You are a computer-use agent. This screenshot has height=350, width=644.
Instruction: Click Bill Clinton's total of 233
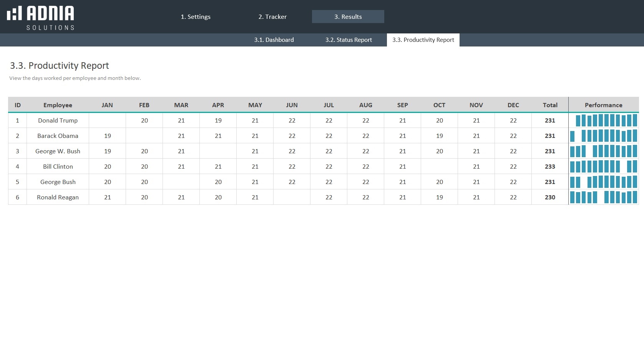click(550, 166)
